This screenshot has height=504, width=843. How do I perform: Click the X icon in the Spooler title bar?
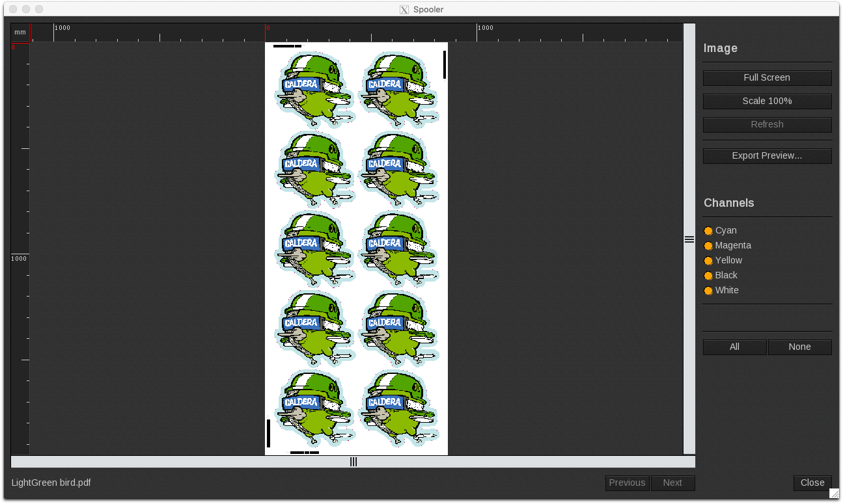(403, 9)
